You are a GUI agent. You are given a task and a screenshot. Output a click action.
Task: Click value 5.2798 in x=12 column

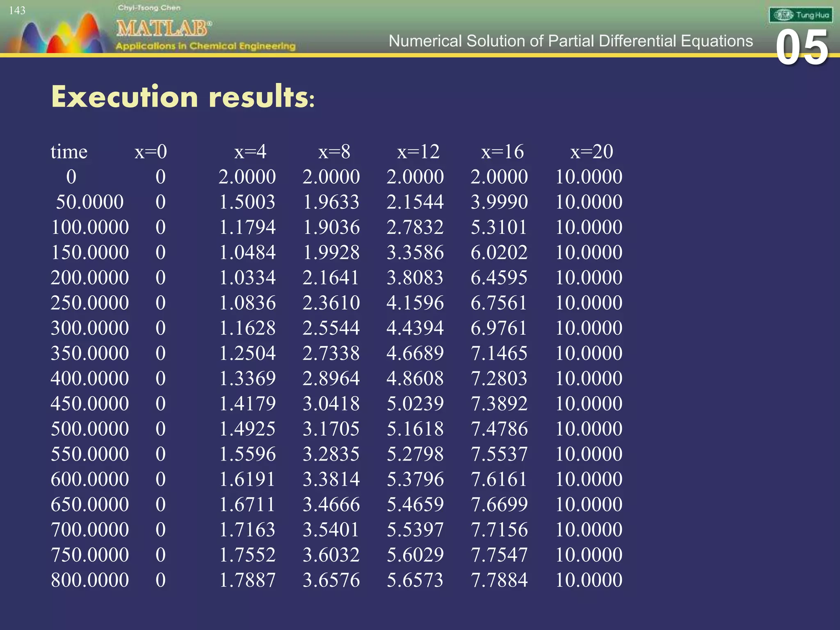click(415, 454)
